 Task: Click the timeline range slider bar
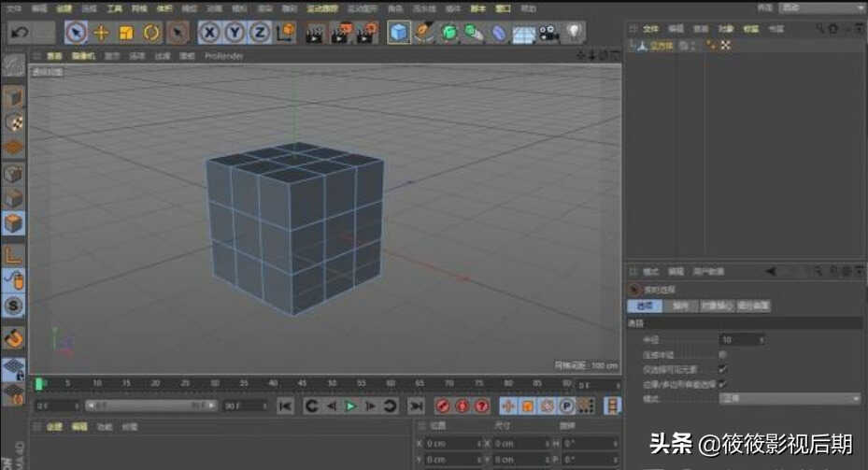click(150, 406)
